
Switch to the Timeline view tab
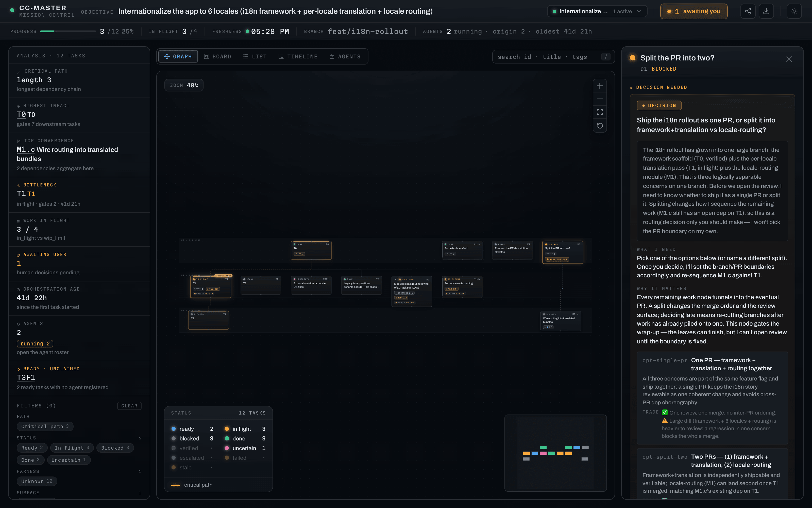(298, 56)
